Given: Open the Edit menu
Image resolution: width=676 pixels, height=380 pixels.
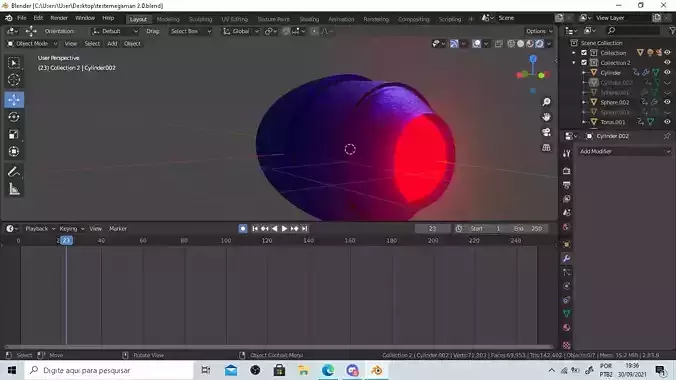Looking at the screenshot, I should [x=38, y=18].
